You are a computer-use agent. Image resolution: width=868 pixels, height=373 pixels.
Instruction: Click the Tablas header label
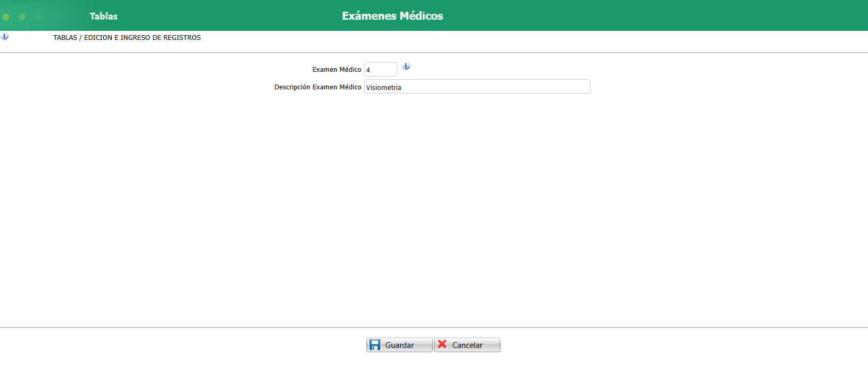pos(103,16)
